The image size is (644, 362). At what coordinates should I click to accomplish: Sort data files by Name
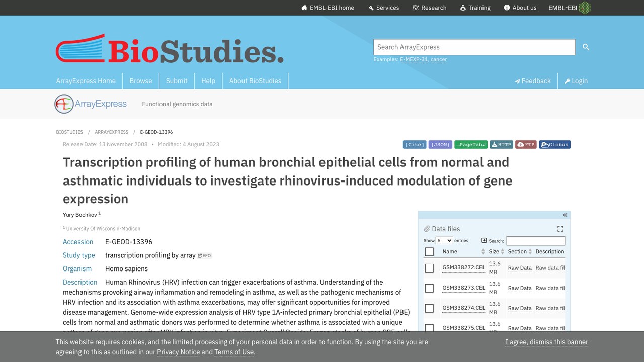[x=463, y=251]
